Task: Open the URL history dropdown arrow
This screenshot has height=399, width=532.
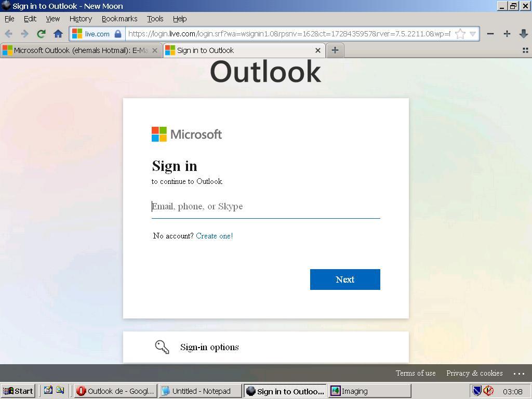Action: (473, 34)
